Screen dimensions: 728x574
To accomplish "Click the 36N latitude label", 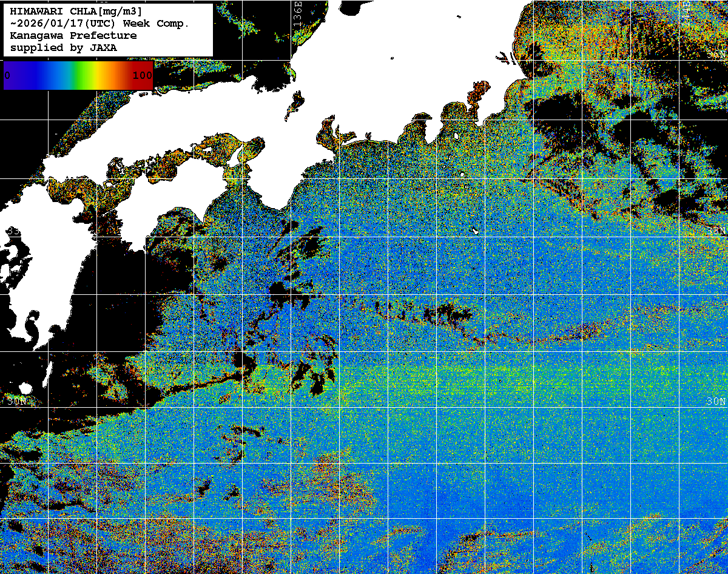I will tap(716, 55).
